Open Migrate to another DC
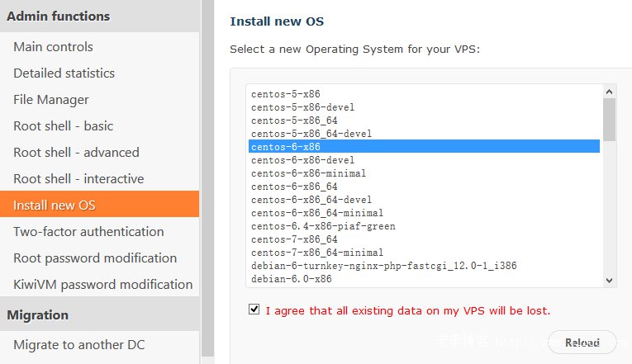The width and height of the screenshot is (632, 364). click(100, 345)
